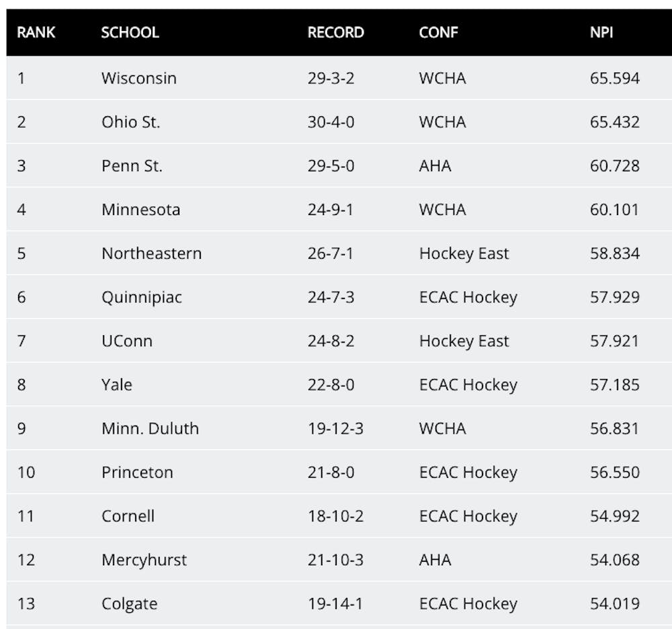Click the Mercyhurst school name
This screenshot has width=672, height=629.
(144, 560)
